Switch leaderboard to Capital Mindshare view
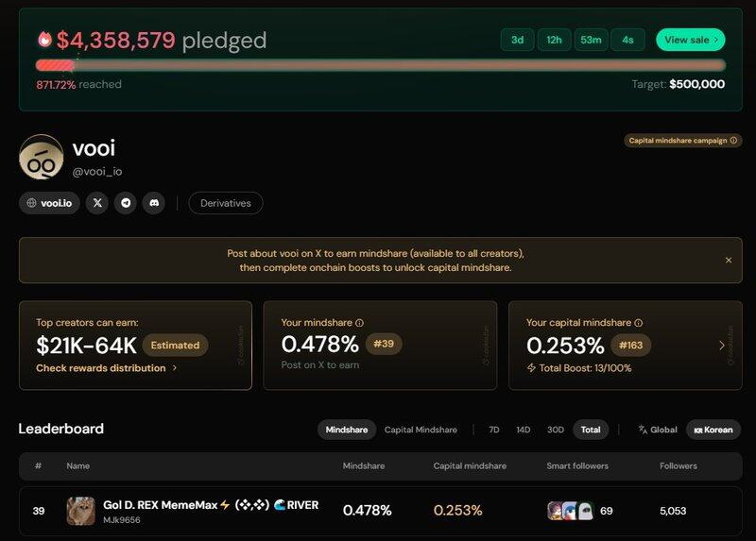The height and width of the screenshot is (541, 756). [421, 430]
